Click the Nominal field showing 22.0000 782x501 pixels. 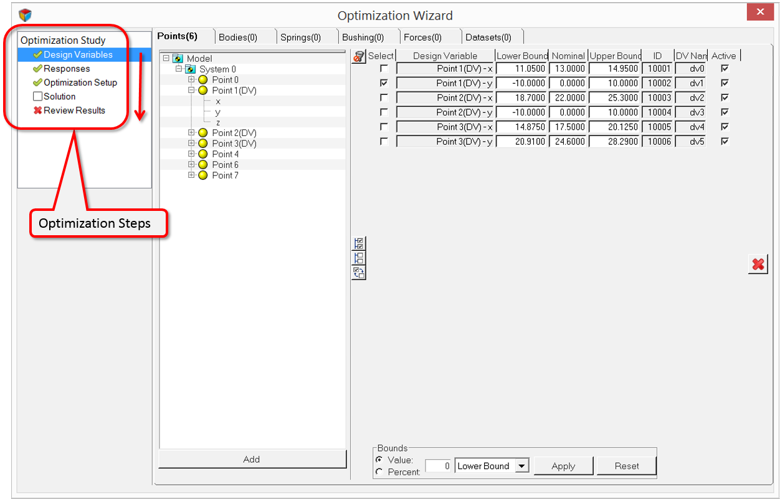[568, 98]
